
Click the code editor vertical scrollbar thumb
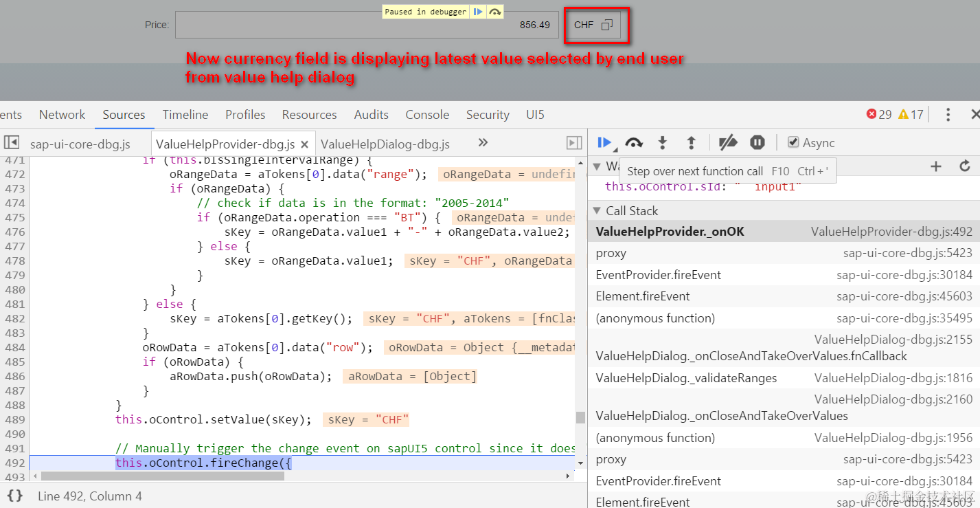[x=581, y=417]
